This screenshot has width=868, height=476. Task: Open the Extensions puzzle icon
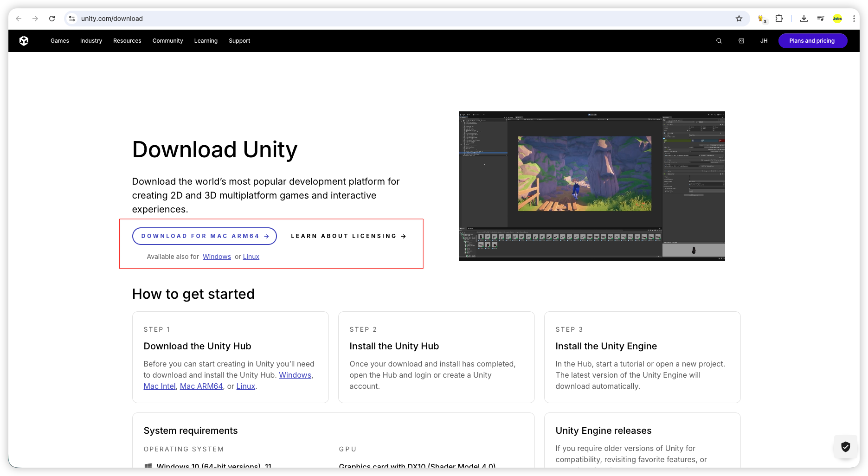tap(779, 19)
